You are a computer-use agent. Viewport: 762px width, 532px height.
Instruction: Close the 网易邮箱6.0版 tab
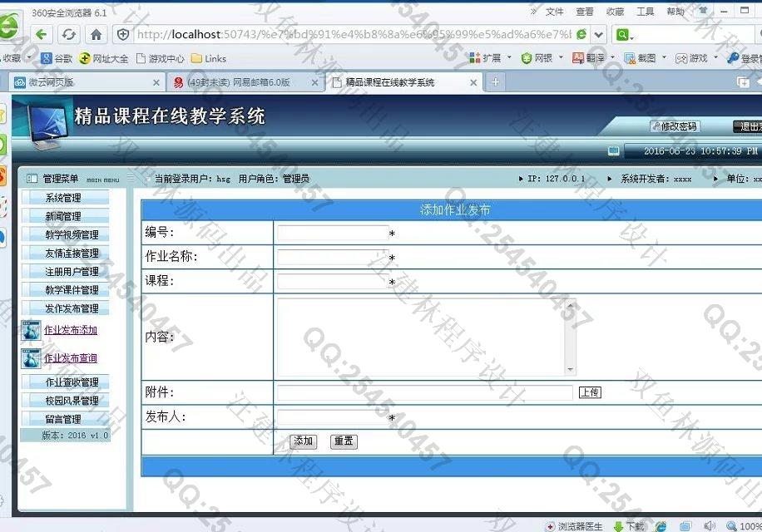(314, 83)
